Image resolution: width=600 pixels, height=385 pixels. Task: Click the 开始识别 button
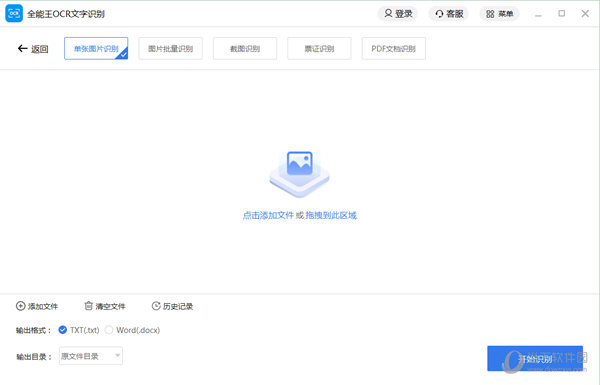coord(535,359)
